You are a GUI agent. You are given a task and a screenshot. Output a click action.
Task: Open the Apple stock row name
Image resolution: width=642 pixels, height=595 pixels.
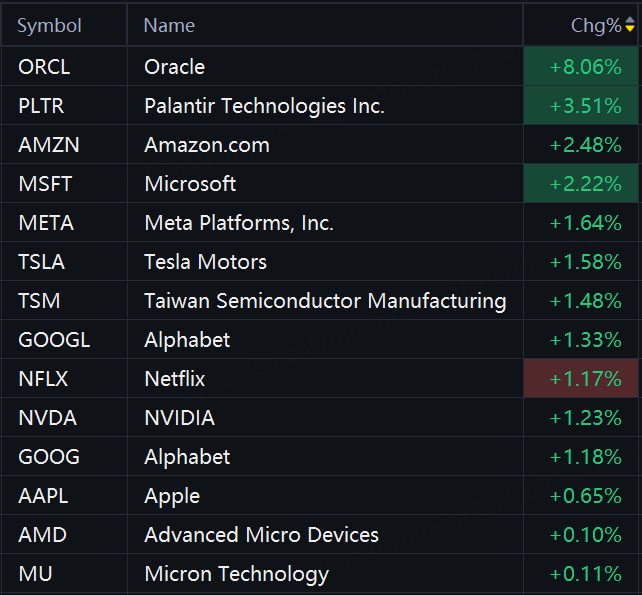(x=172, y=496)
